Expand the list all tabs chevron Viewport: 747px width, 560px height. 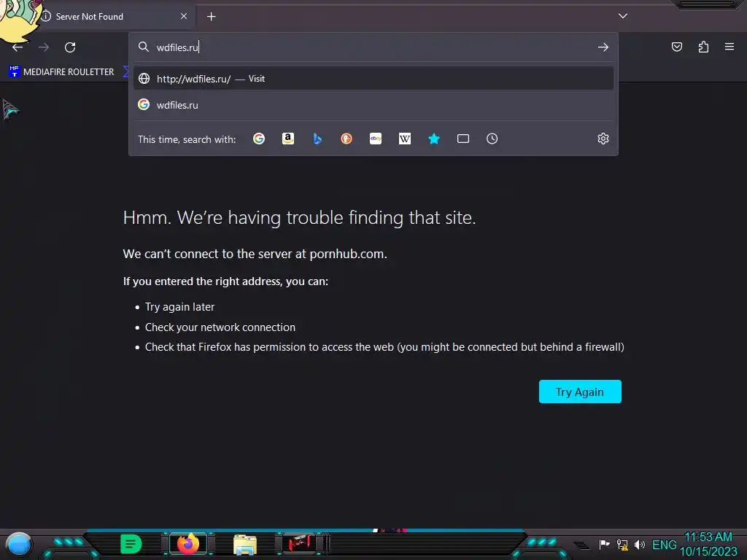pos(623,16)
